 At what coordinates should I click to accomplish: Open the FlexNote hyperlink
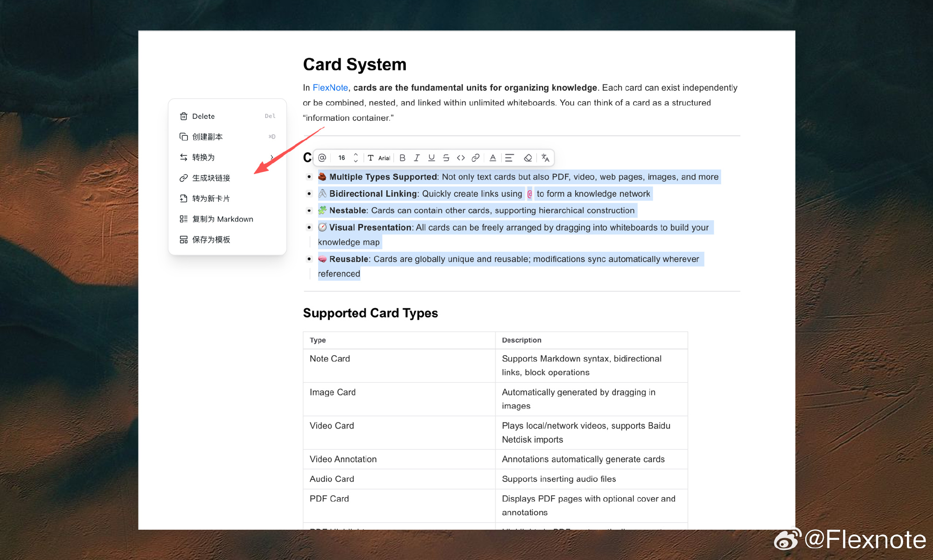[330, 88]
